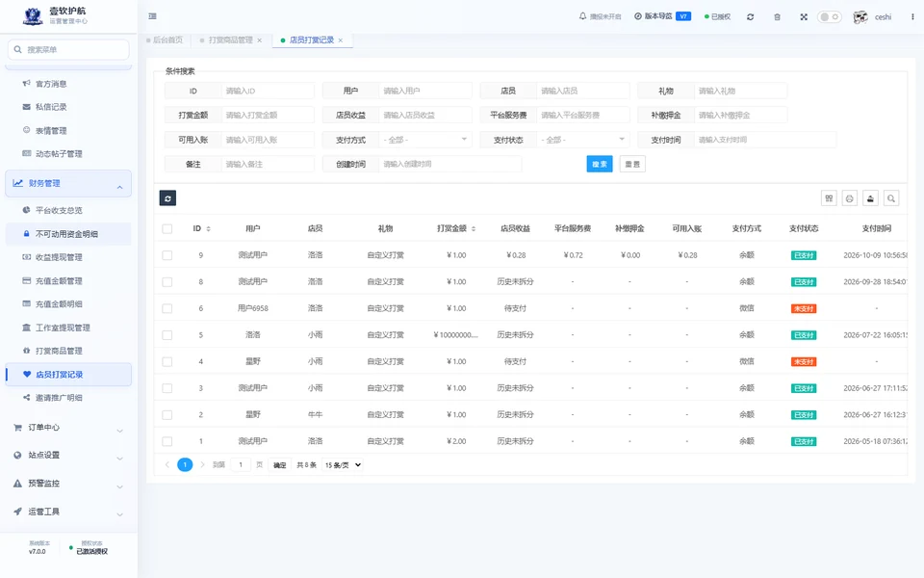924x578 pixels.
Task: Click the notification bell icon in header
Action: 583,16
